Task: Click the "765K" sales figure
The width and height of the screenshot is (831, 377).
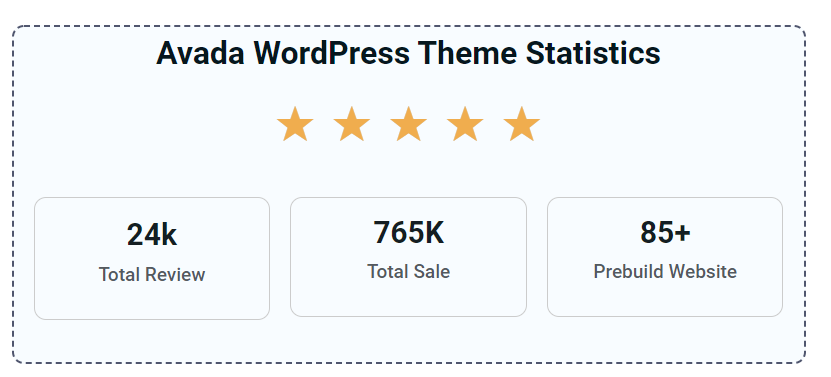Action: 409,232
